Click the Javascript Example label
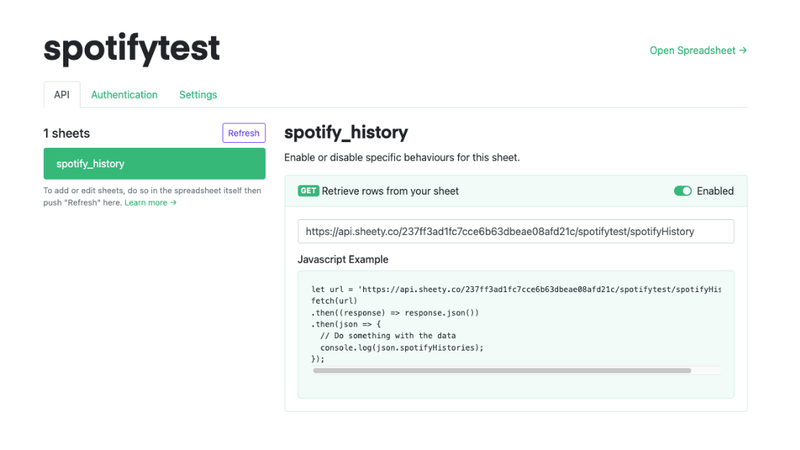 343,260
